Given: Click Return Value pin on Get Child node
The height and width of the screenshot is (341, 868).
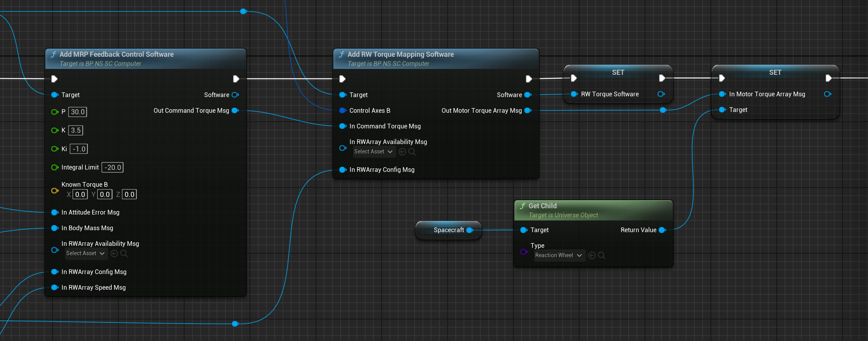Looking at the screenshot, I should [x=662, y=230].
